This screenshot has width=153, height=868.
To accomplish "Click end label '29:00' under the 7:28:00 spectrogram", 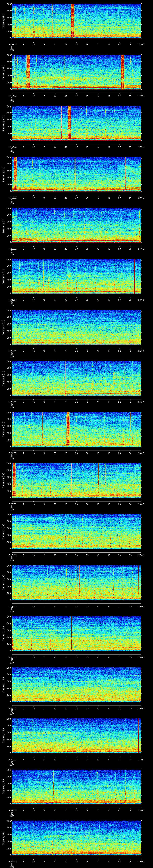I will coord(141,657).
